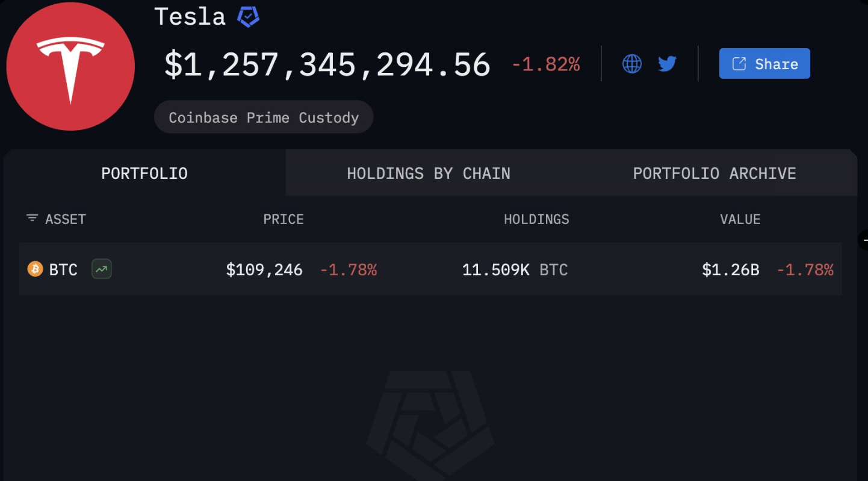Click the total portfolio value $1,257,345,294.56
This screenshot has height=481, width=868.
[327, 64]
